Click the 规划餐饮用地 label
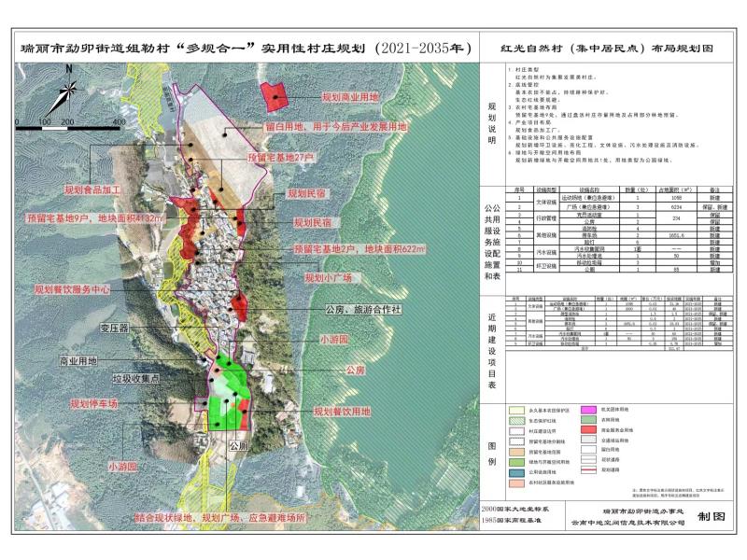 pyautogui.click(x=342, y=411)
